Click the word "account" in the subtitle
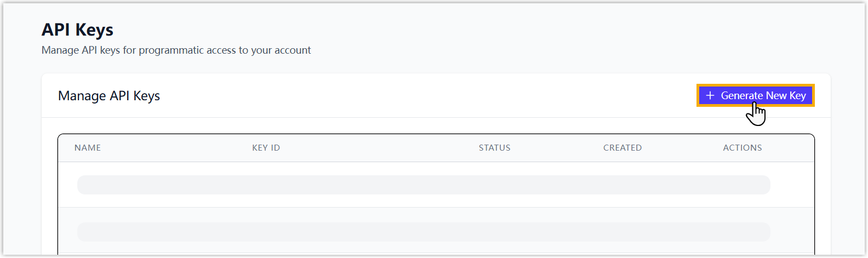The height and width of the screenshot is (258, 868). pyautogui.click(x=293, y=50)
